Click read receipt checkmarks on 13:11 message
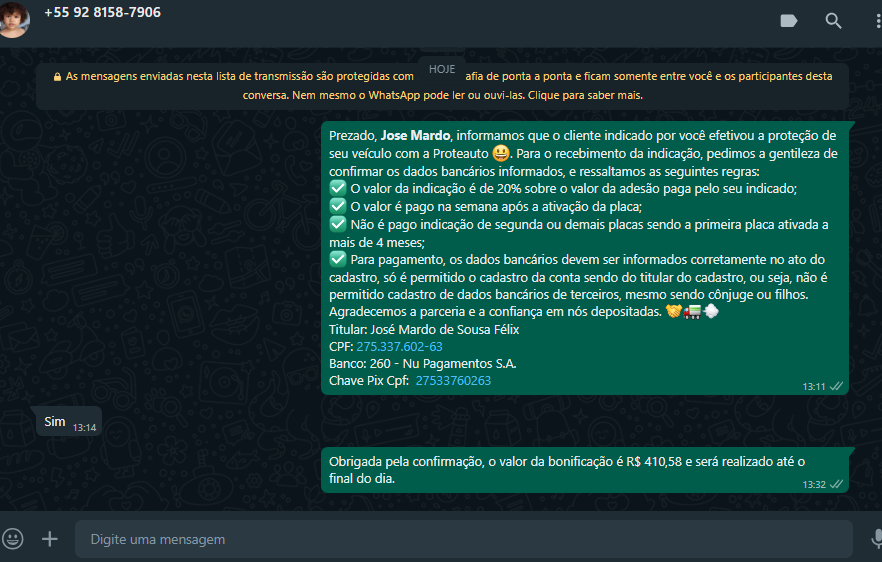Screen dimensions: 882x562 (836, 386)
